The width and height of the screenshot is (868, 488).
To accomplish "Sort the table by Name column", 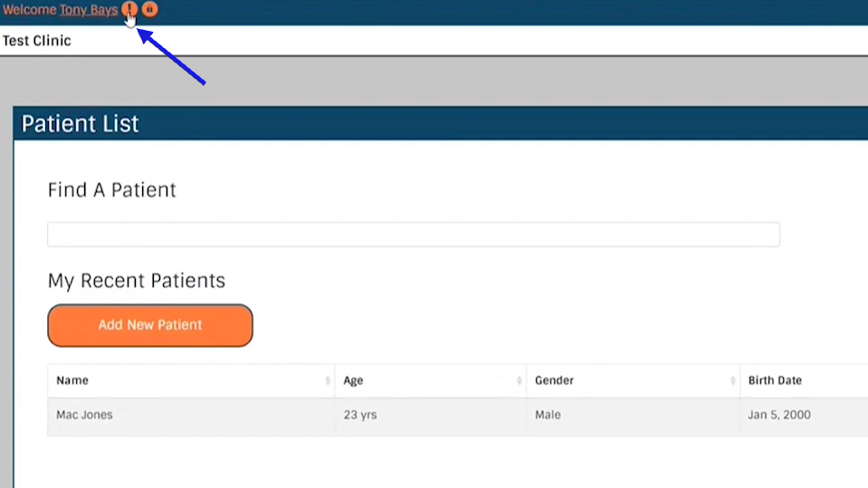I will 191,380.
